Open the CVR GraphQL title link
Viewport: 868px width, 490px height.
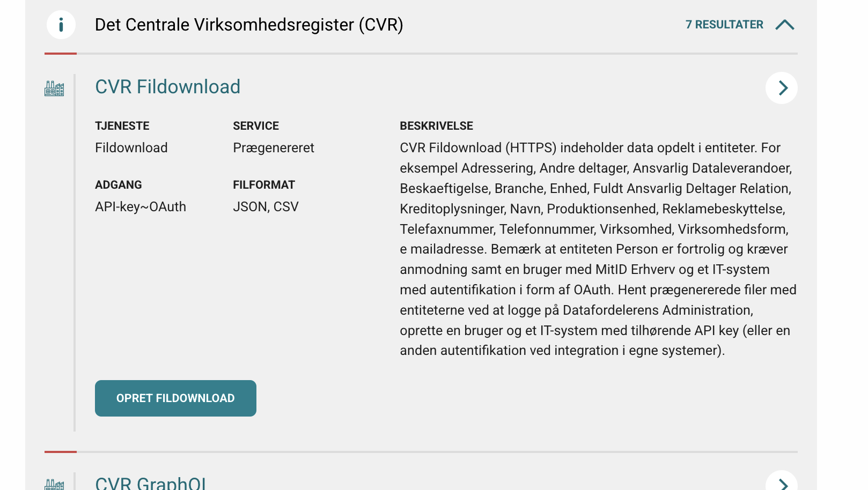point(151,483)
